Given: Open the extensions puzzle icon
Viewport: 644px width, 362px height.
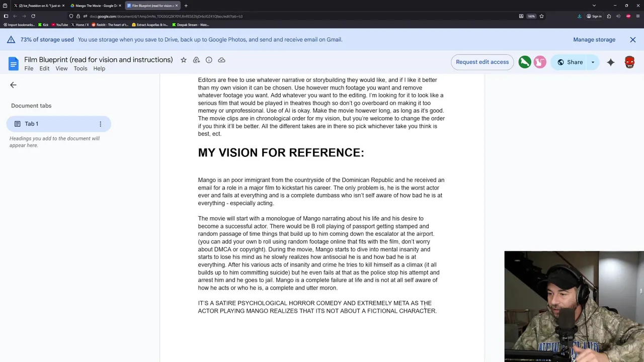Looking at the screenshot, I should coord(609,16).
